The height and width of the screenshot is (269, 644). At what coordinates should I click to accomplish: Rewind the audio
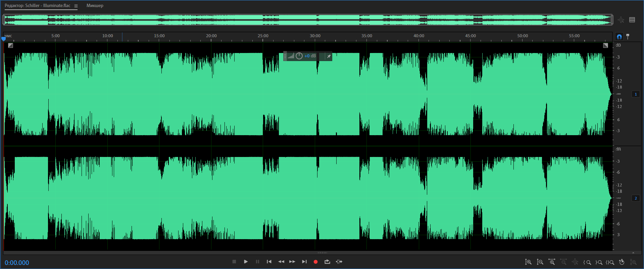point(281,262)
